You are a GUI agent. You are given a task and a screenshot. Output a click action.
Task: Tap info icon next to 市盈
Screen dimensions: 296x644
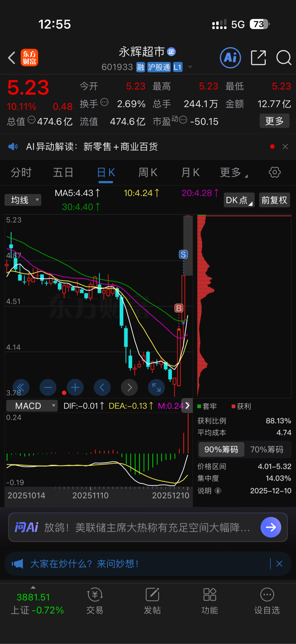[183, 120]
